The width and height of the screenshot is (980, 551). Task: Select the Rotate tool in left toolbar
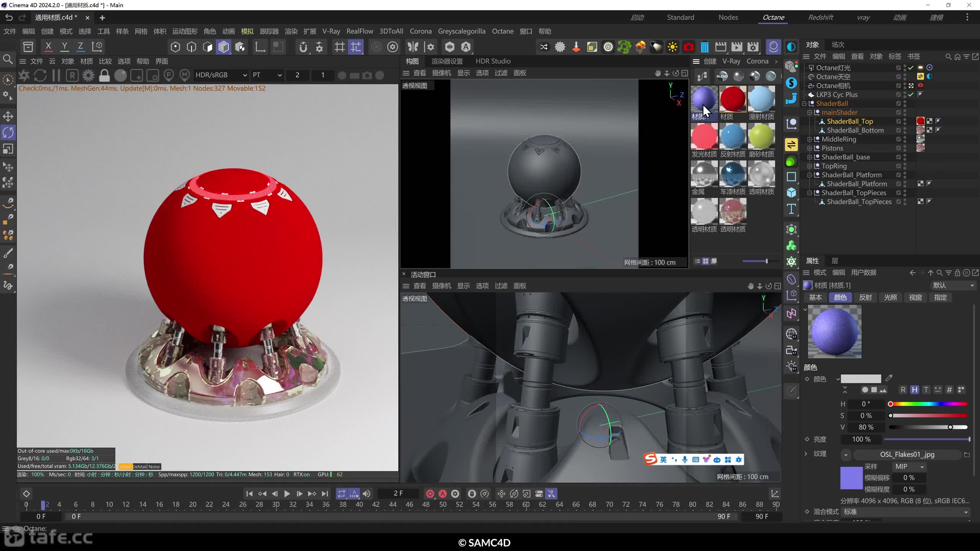[8, 133]
